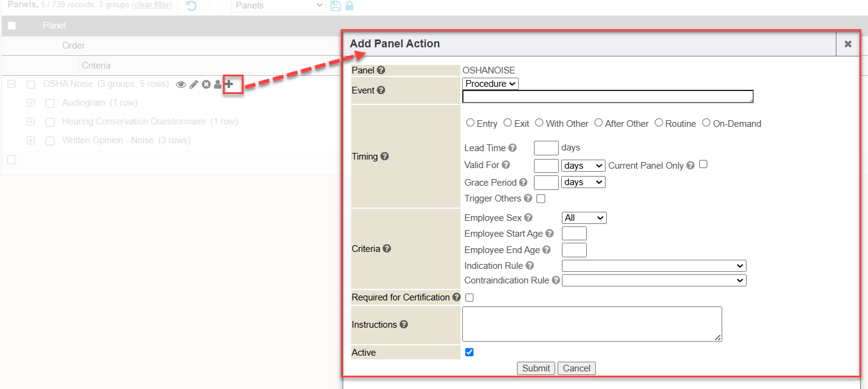Image resolution: width=868 pixels, height=389 pixels.
Task: Click the plus icon to add panel action
Action: pos(229,84)
